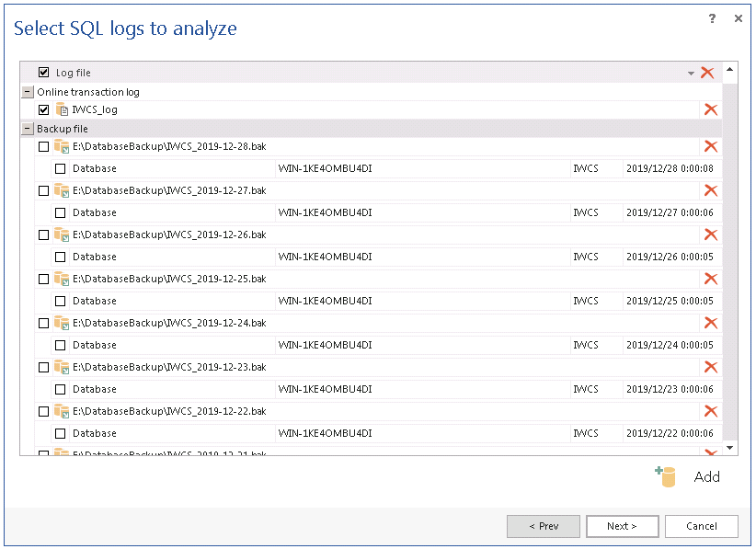The image size is (756, 549).
Task: Uncheck the IWCS_log checkbox
Action: click(44, 109)
